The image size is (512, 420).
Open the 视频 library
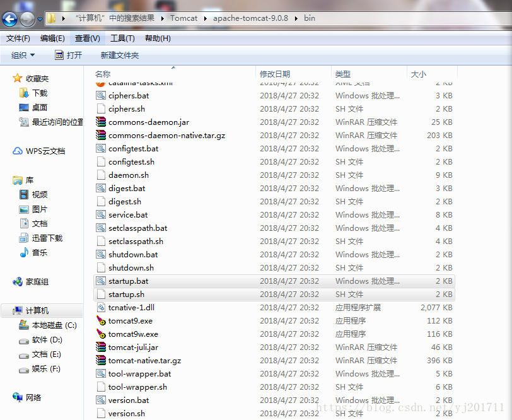33,195
